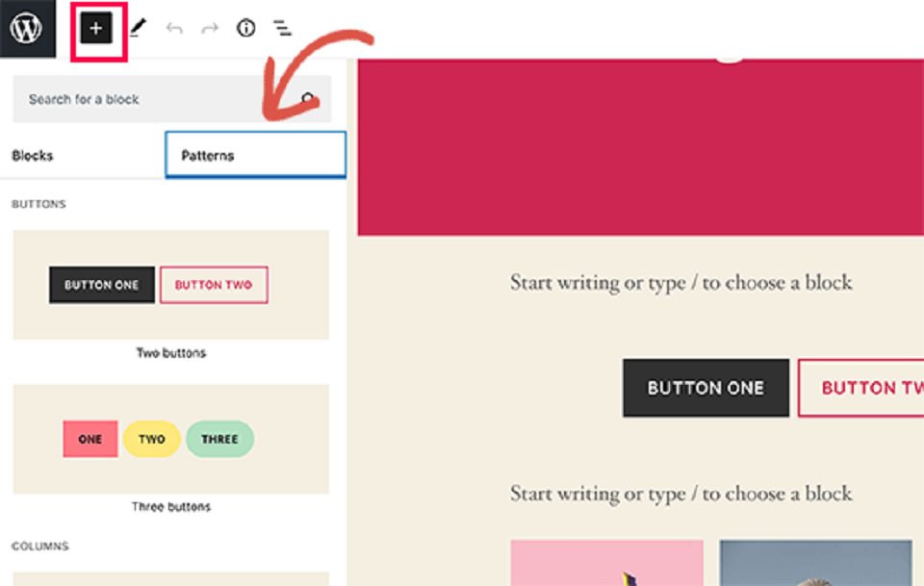The image size is (924, 586).
Task: Open the list view outline icon
Action: pyautogui.click(x=282, y=28)
